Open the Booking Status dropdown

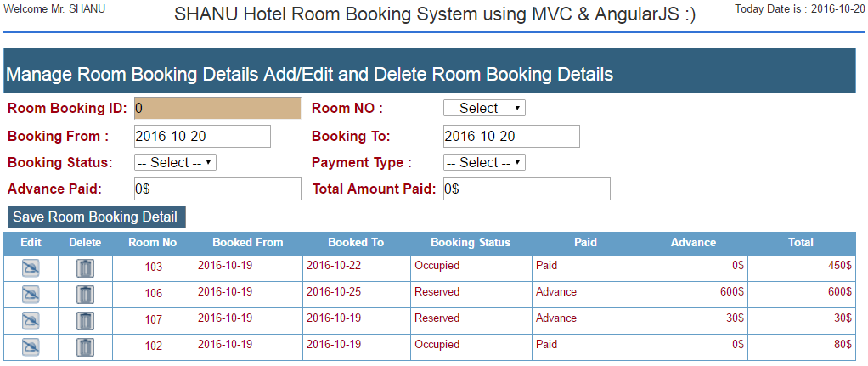[175, 163]
